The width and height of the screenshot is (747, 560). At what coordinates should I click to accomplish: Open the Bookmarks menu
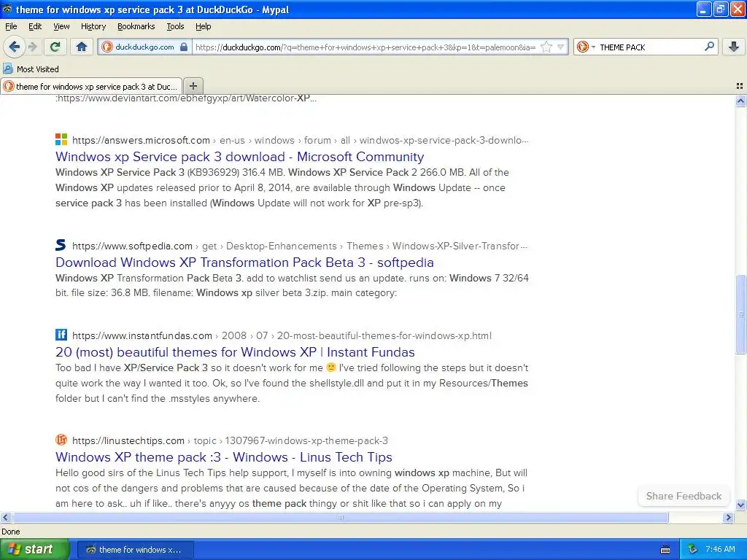(x=136, y=26)
